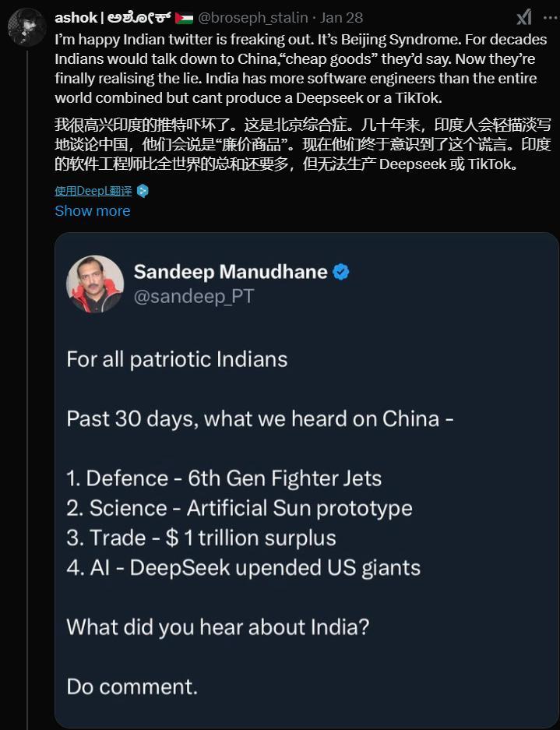Go to the @sandeep_PT handle

coord(194,297)
